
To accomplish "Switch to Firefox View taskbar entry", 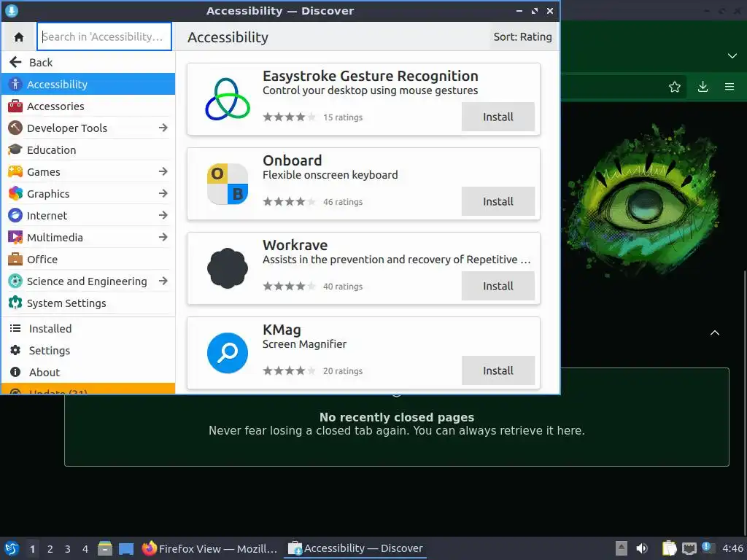I will click(209, 548).
